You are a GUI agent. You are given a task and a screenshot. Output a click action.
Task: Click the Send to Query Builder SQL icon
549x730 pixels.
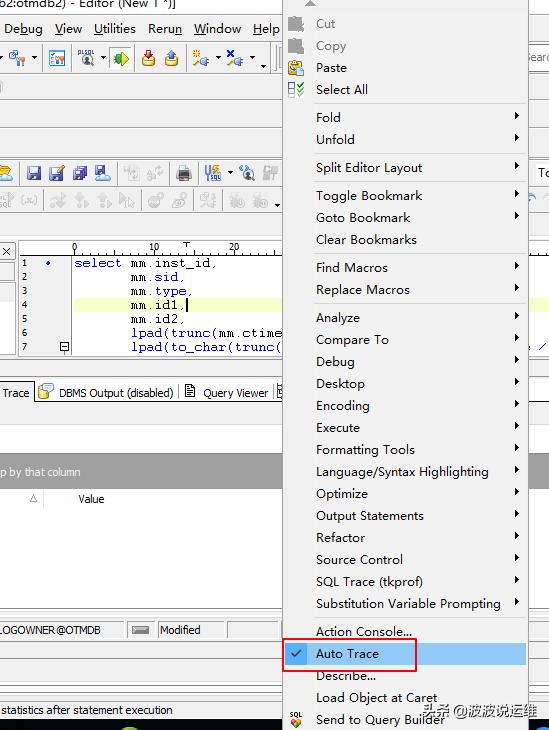point(296,719)
